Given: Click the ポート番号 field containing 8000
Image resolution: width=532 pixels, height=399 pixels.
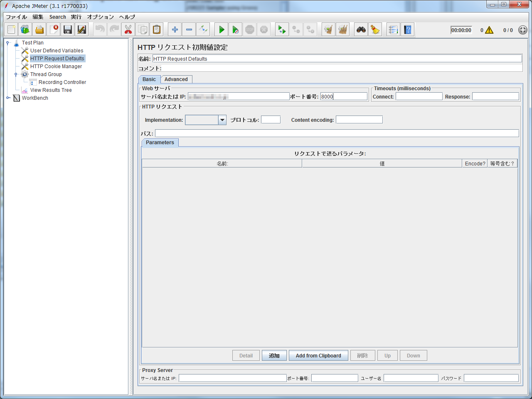Looking at the screenshot, I should [x=344, y=96].
